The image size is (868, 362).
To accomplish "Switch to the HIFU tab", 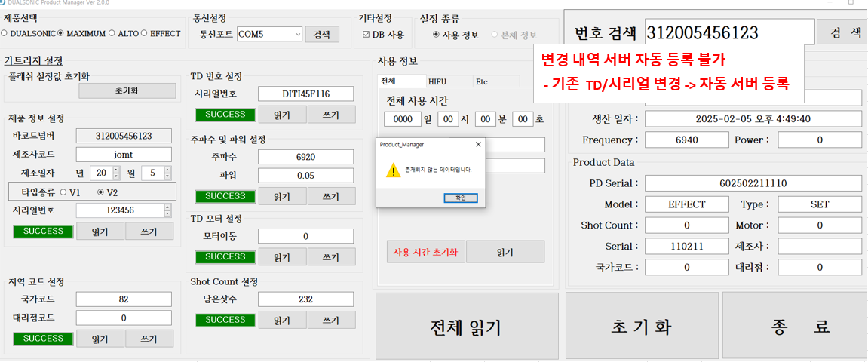I will coord(437,81).
